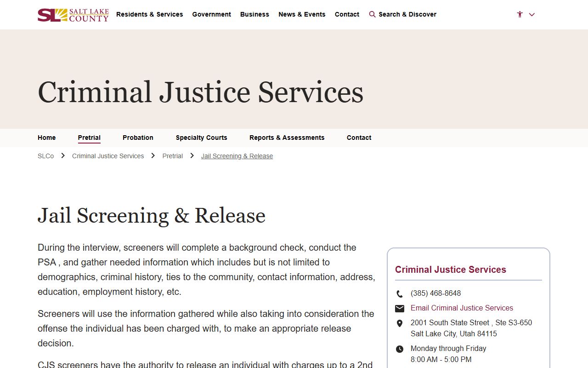Image resolution: width=588 pixels, height=368 pixels.
Task: Open News & Events menu
Action: click(302, 14)
